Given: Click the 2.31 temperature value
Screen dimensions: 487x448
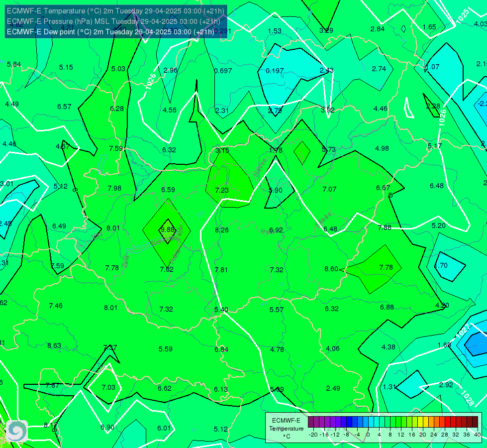Looking at the screenshot, I should click(222, 111).
